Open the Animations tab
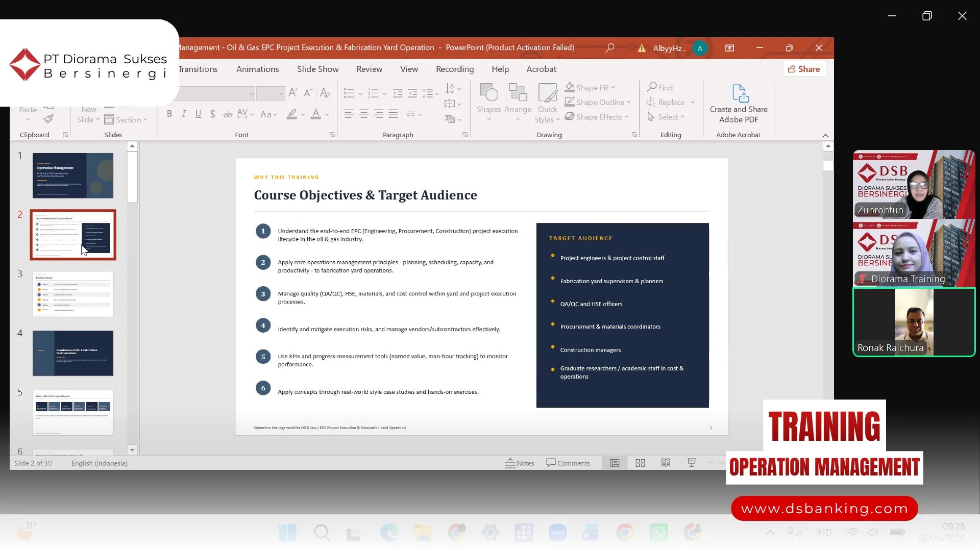980x551 pixels. pyautogui.click(x=258, y=69)
